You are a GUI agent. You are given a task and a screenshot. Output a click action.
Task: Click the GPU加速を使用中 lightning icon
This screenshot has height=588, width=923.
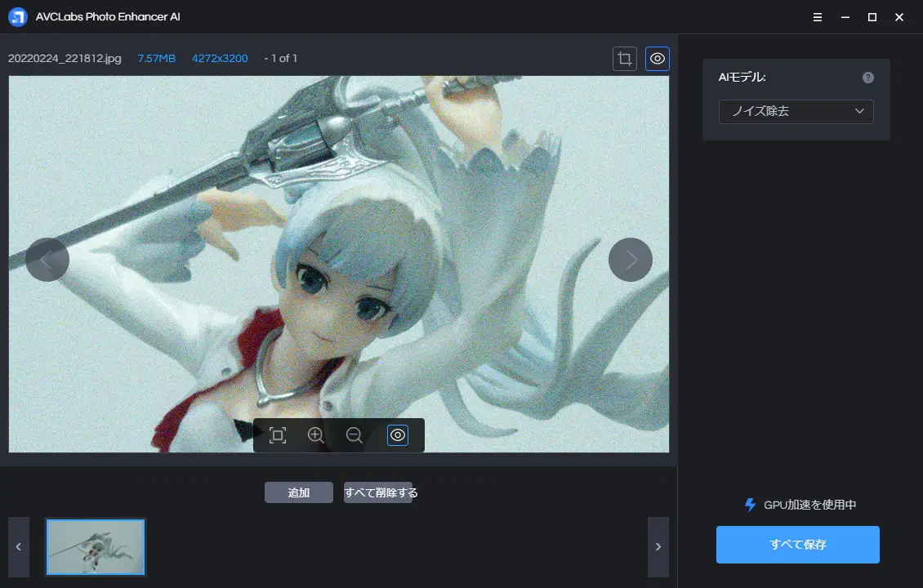point(750,505)
